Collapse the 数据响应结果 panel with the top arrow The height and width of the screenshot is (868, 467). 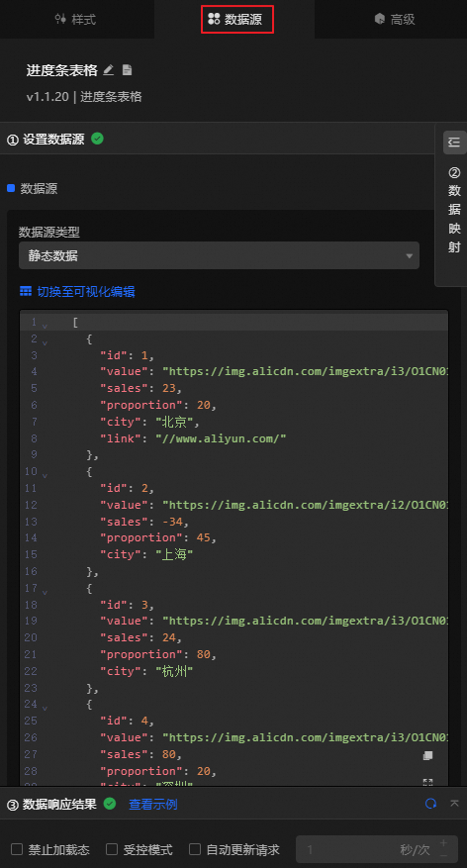tap(454, 804)
